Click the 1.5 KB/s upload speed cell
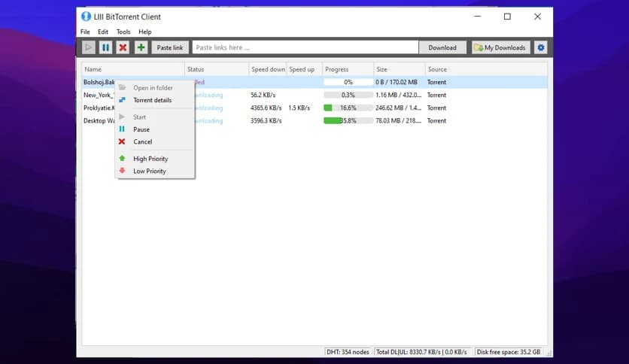629x364 pixels. coord(299,108)
